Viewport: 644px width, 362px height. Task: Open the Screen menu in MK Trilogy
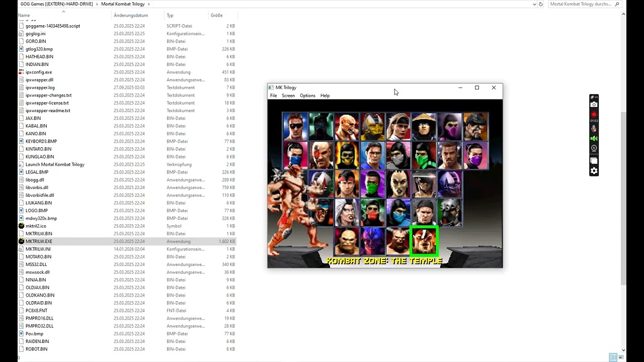pos(288,96)
